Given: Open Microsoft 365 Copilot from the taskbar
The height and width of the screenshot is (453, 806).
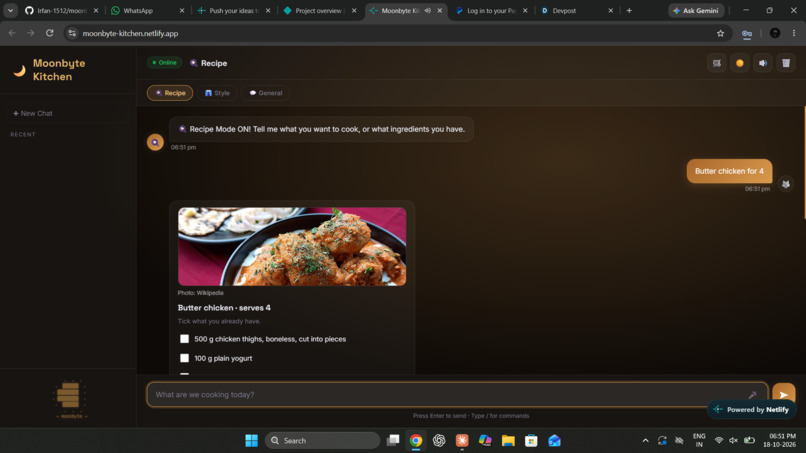Looking at the screenshot, I should click(485, 441).
